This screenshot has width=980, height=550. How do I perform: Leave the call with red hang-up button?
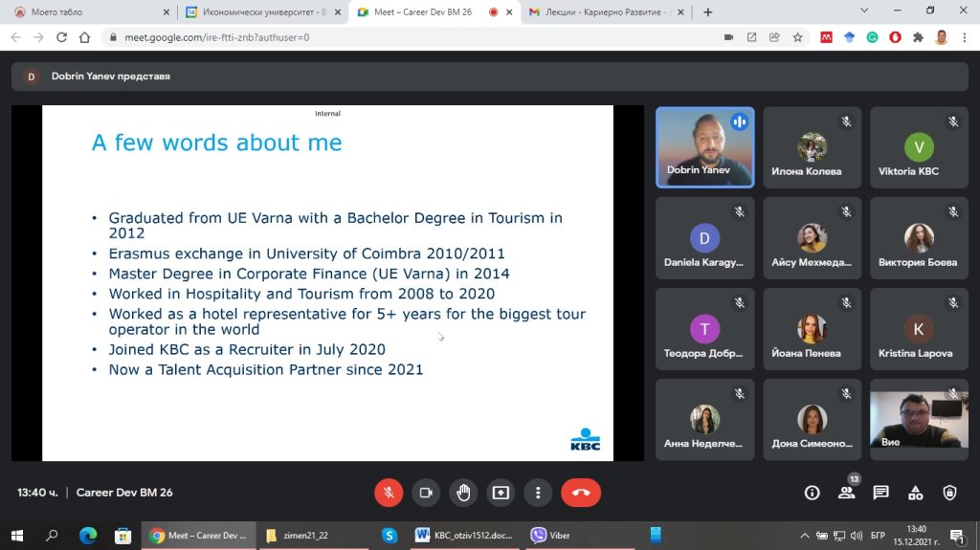[581, 493]
